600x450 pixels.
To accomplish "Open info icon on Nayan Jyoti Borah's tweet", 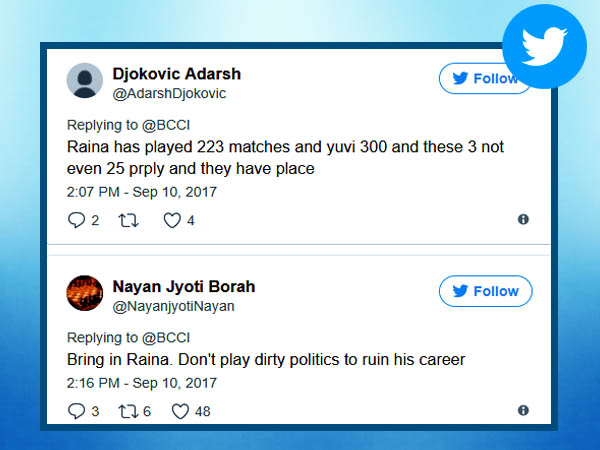I will (523, 411).
